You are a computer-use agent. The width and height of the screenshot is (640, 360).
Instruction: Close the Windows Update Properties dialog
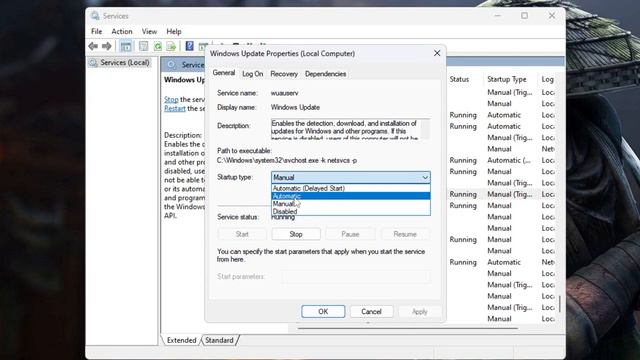pyautogui.click(x=437, y=53)
